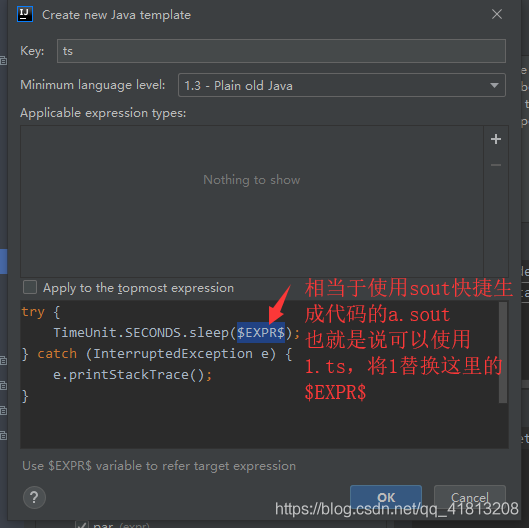Close the Create new Java template dialog
529x528 pixels.
[497, 14]
